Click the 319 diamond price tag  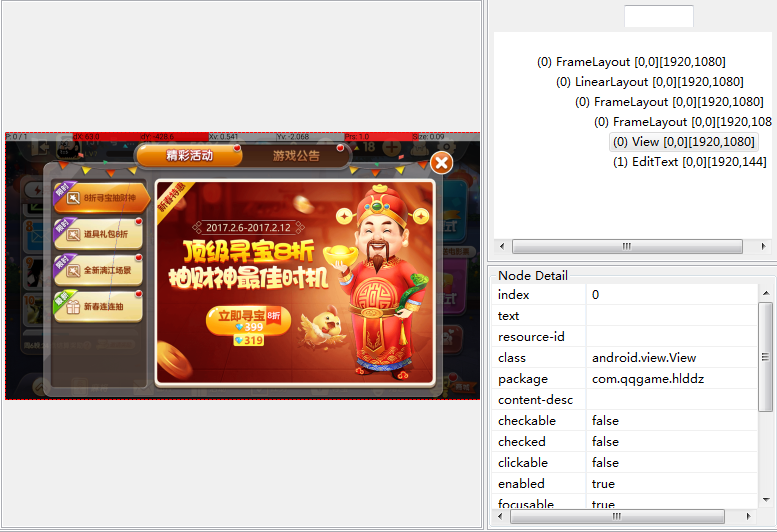point(249,340)
